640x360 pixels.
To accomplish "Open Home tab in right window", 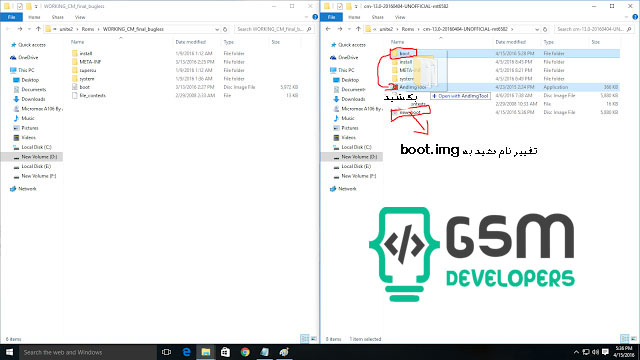I will [x=354, y=17].
